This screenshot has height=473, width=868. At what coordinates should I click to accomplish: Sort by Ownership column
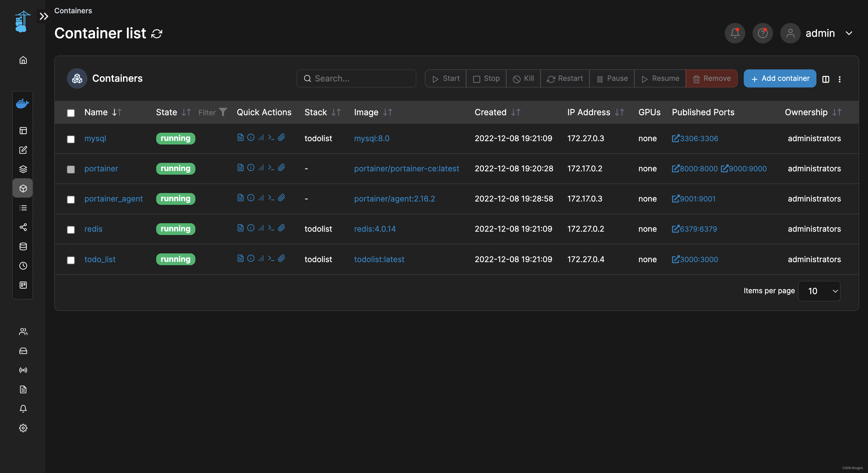(837, 112)
